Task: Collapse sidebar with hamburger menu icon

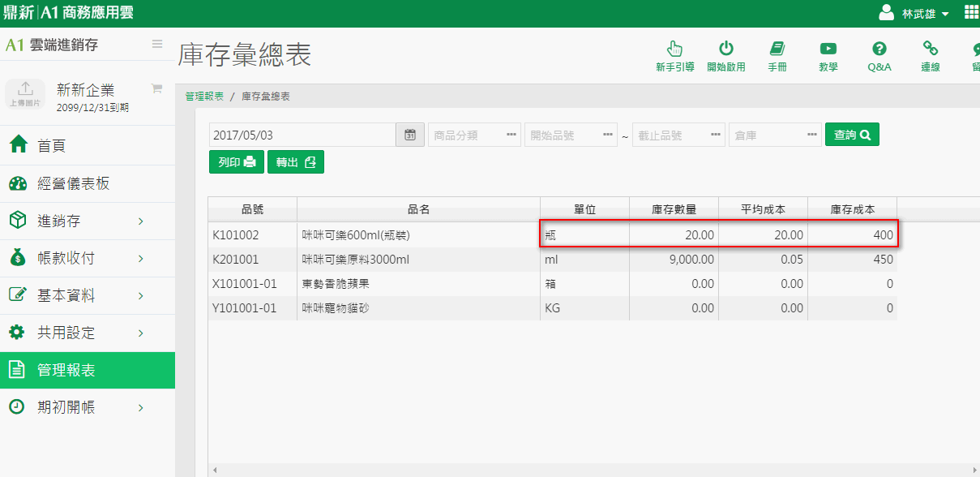Action: click(157, 44)
